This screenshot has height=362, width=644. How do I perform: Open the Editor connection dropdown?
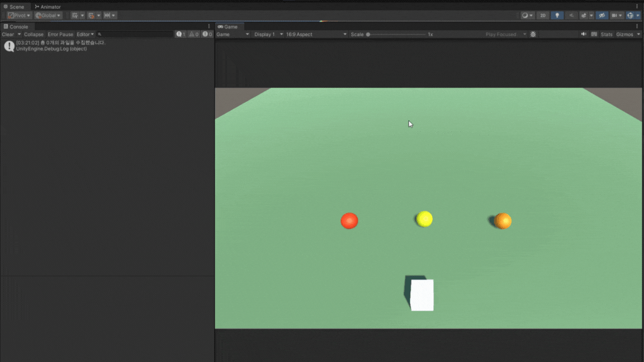coord(85,35)
